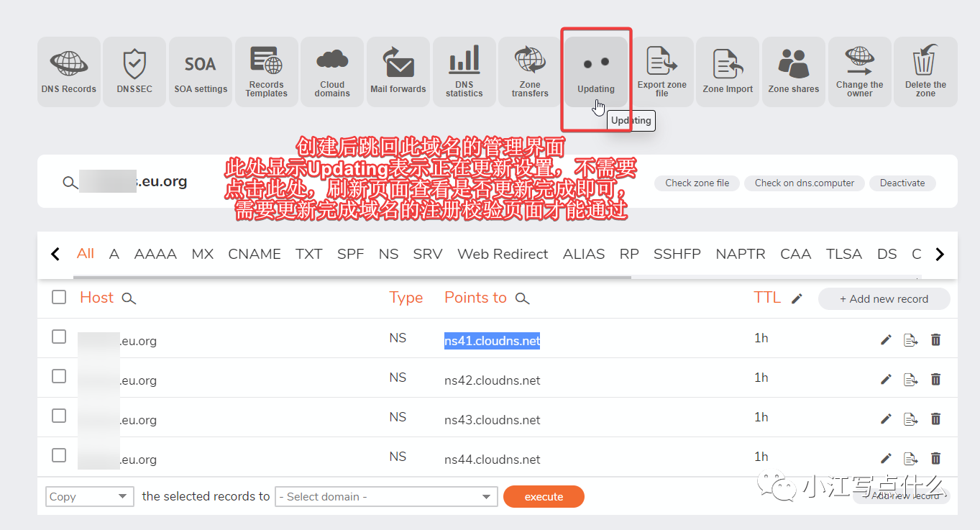
Task: Click the left arrow of record-type tabs
Action: 55,254
